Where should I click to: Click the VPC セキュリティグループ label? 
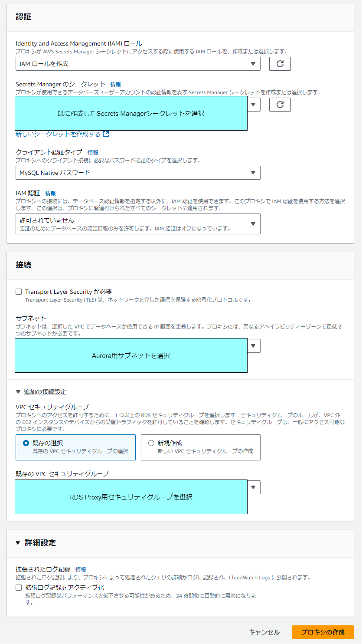[52, 407]
